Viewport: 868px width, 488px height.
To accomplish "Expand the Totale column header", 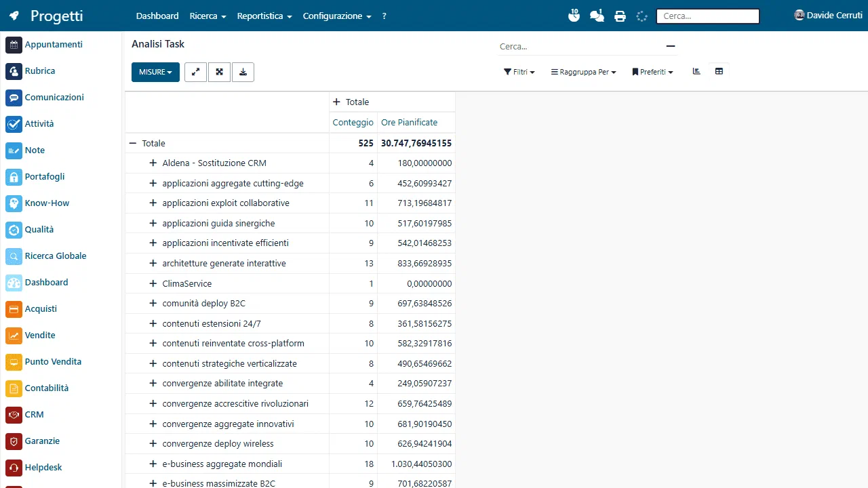I will [x=336, y=102].
